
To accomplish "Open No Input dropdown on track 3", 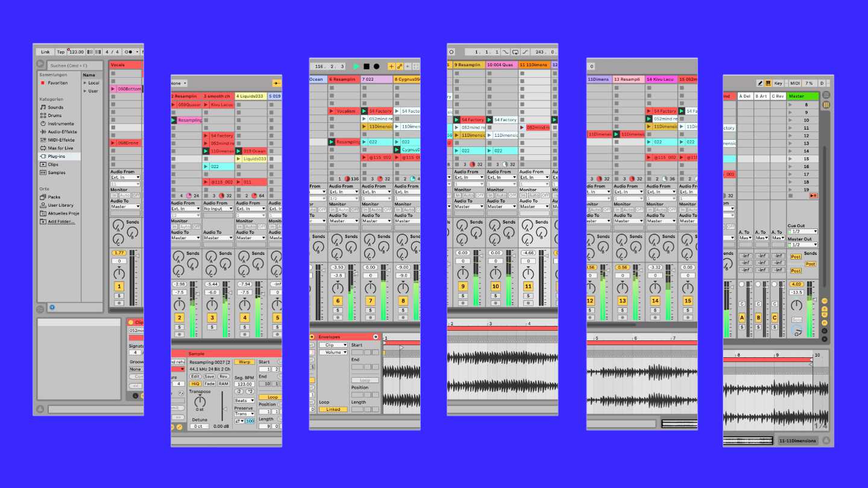I will [218, 208].
